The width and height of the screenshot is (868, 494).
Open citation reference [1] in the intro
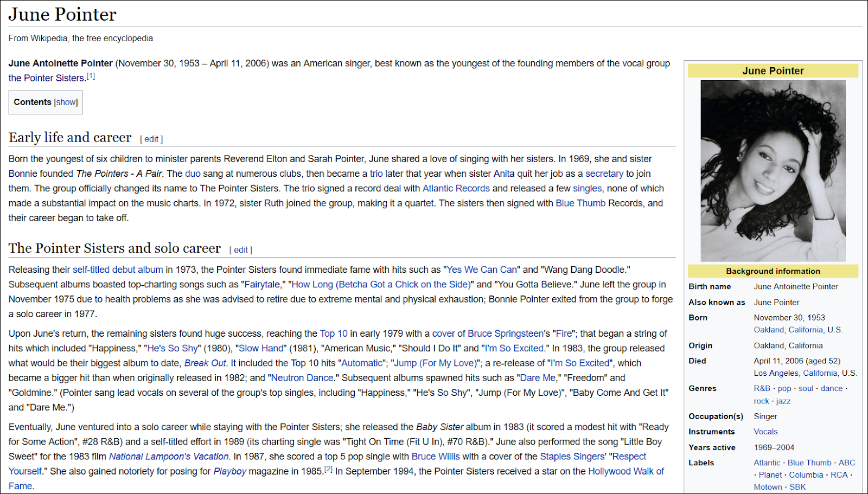pos(91,76)
